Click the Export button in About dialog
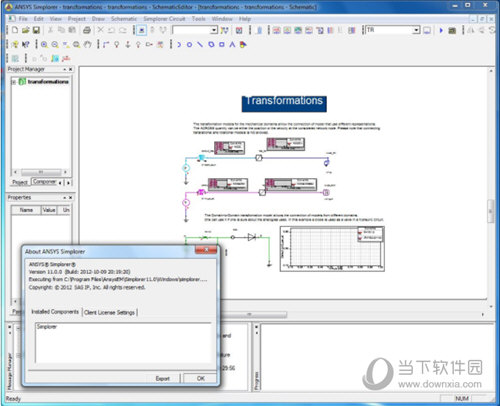The image size is (500, 406). [163, 378]
